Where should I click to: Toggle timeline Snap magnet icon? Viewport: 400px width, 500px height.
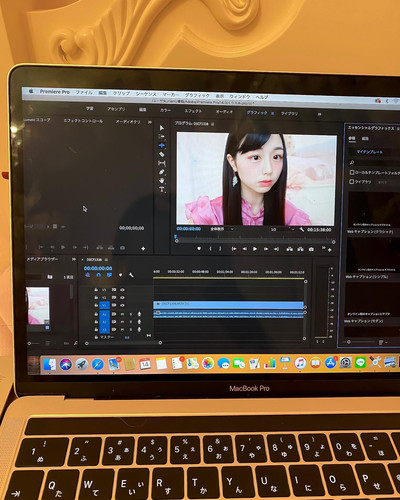[98, 275]
